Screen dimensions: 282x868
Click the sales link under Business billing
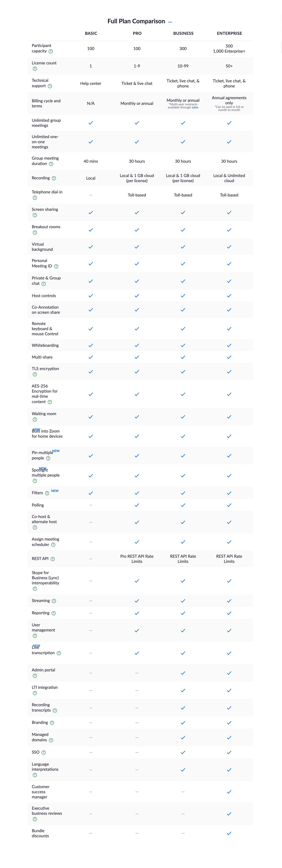195,108
